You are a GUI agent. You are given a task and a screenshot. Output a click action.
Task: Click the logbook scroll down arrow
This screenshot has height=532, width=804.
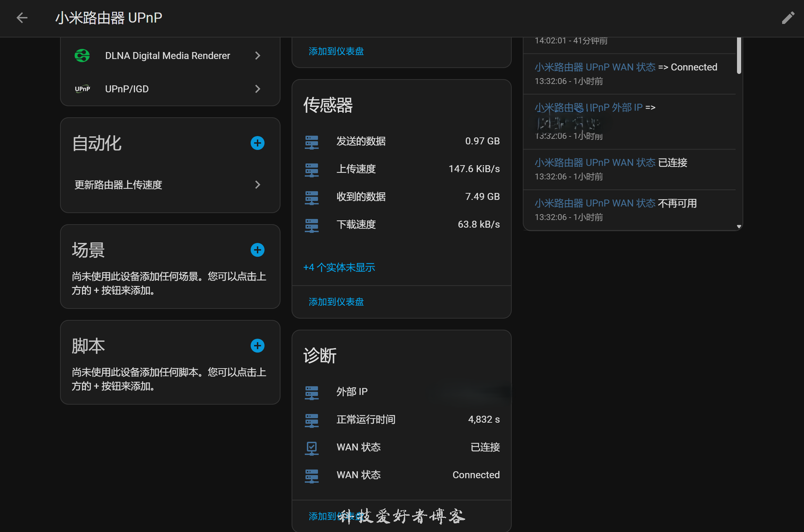tap(739, 226)
